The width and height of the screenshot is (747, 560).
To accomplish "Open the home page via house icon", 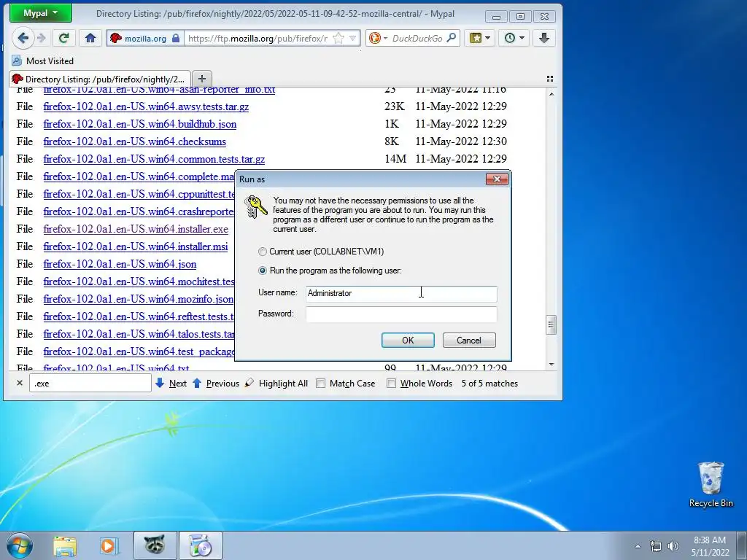I will tap(90, 38).
